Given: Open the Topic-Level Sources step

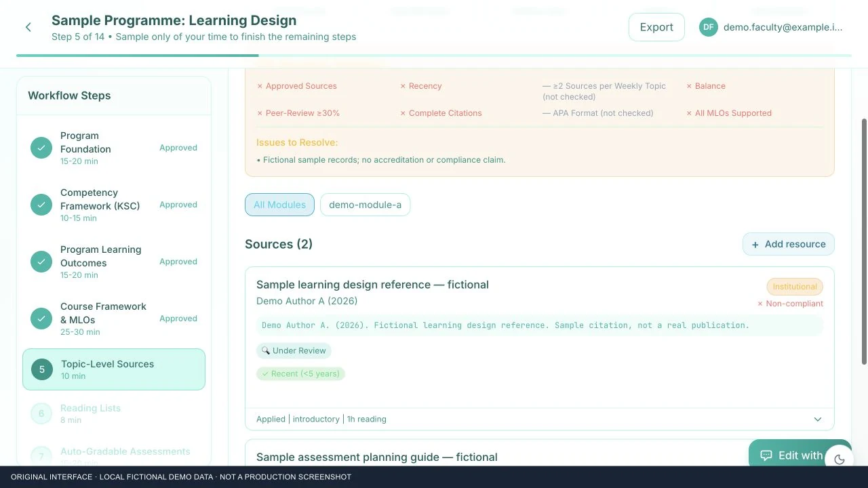Looking at the screenshot, I should click(114, 369).
